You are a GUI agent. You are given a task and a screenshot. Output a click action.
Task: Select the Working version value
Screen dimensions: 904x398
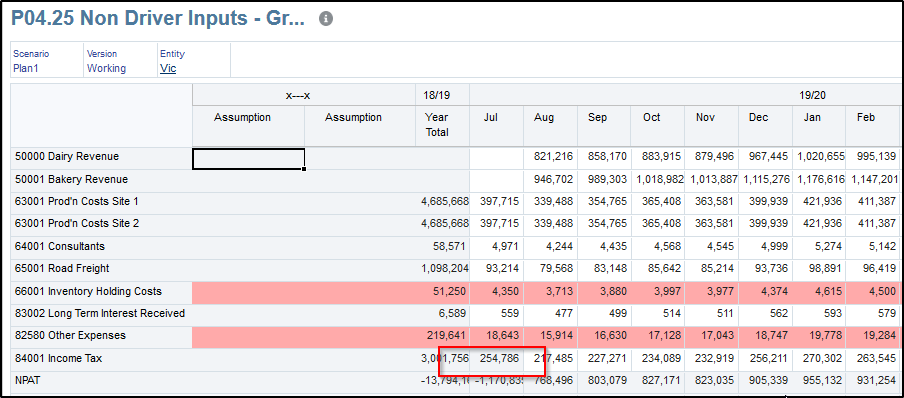(x=106, y=68)
